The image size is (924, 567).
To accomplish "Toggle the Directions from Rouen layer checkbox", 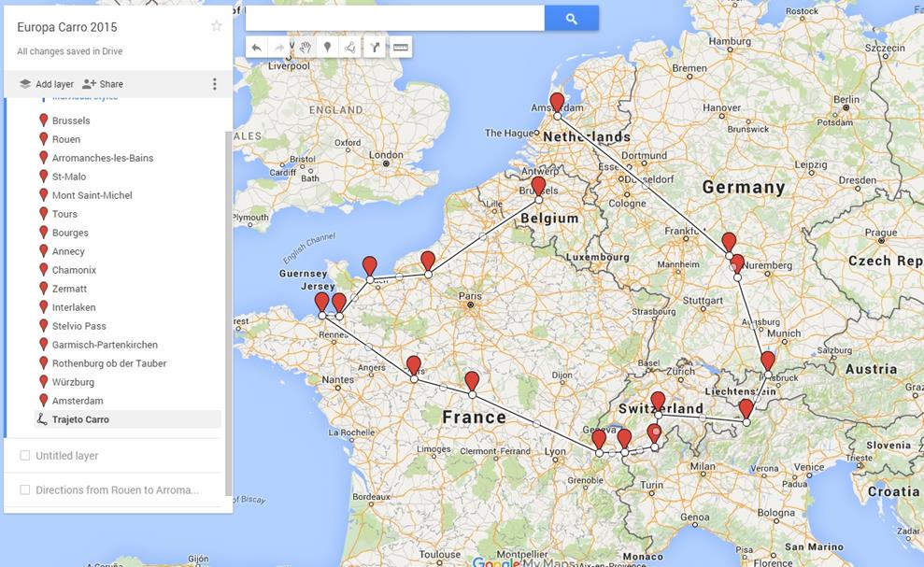I will pyautogui.click(x=25, y=489).
